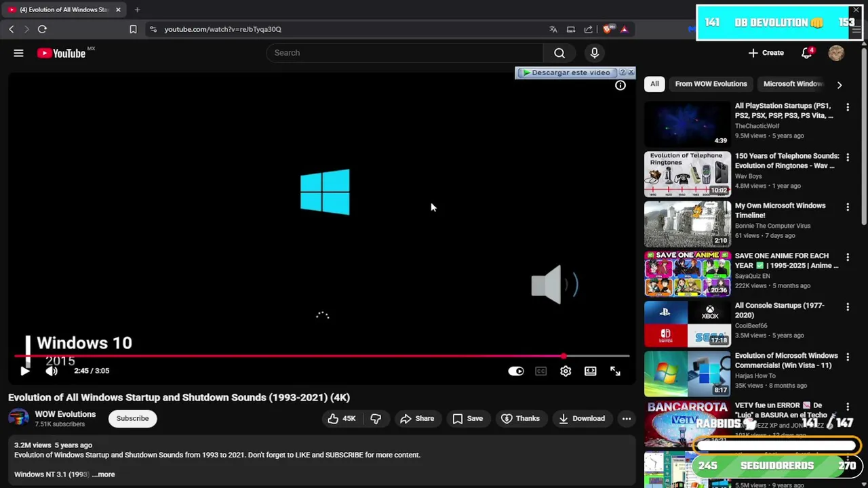The image size is (868, 488).
Task: Toggle closed captions button
Action: click(x=540, y=371)
